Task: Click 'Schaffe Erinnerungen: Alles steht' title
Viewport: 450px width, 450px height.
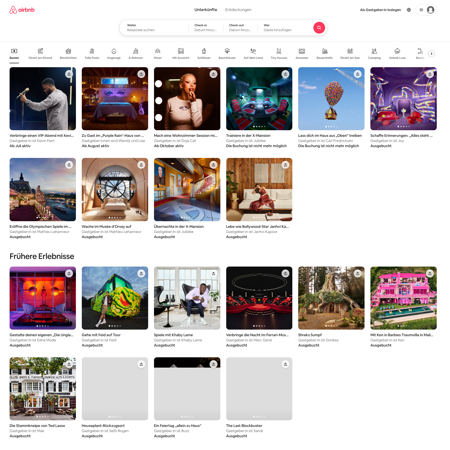Action: click(401, 136)
